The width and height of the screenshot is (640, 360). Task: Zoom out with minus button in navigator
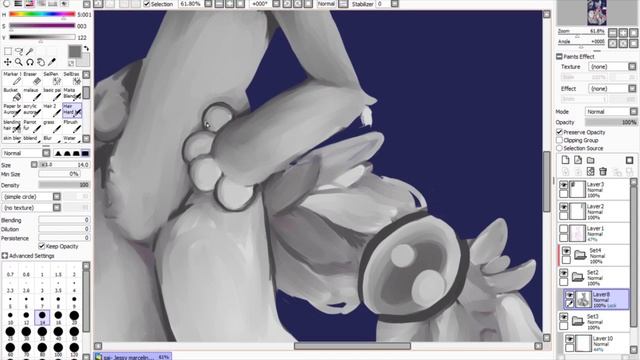(x=613, y=33)
